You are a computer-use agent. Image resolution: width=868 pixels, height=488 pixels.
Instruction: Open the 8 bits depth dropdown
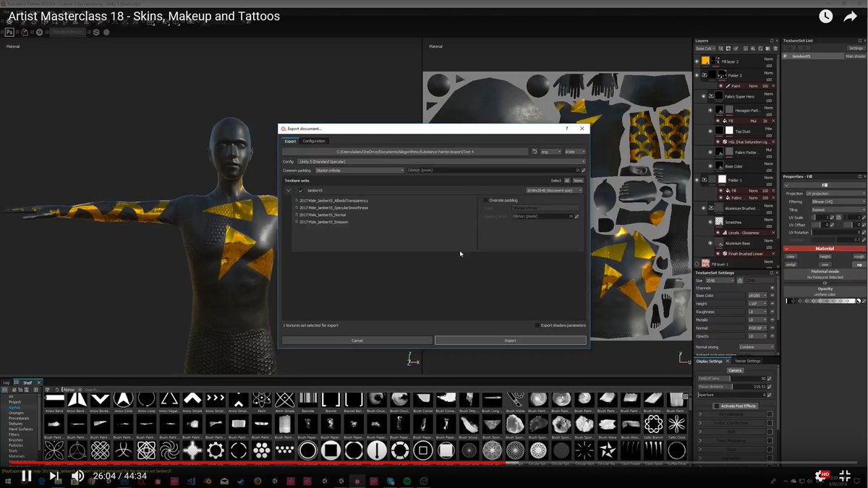pos(575,152)
